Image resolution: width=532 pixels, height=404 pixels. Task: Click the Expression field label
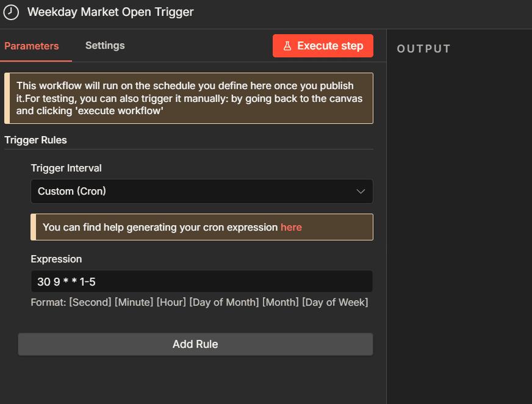[x=56, y=259]
